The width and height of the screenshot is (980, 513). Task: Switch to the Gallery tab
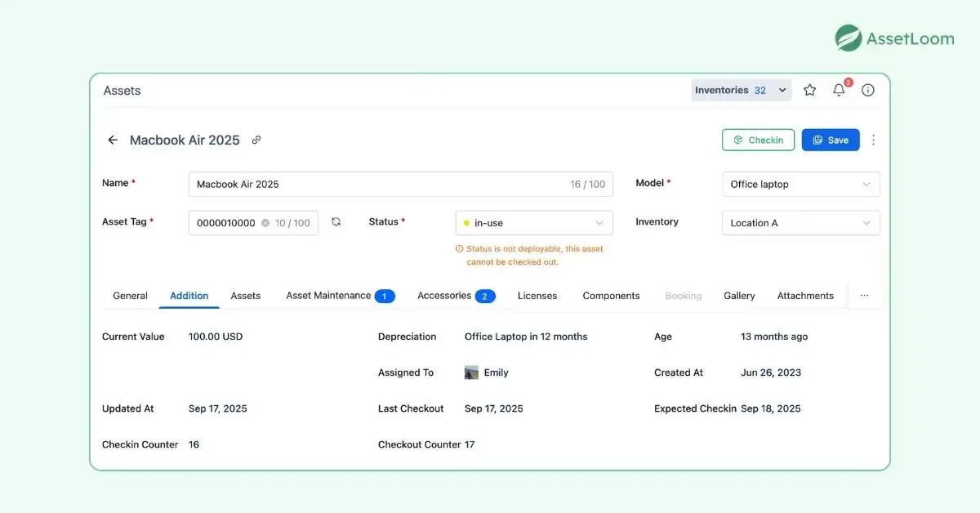click(739, 296)
